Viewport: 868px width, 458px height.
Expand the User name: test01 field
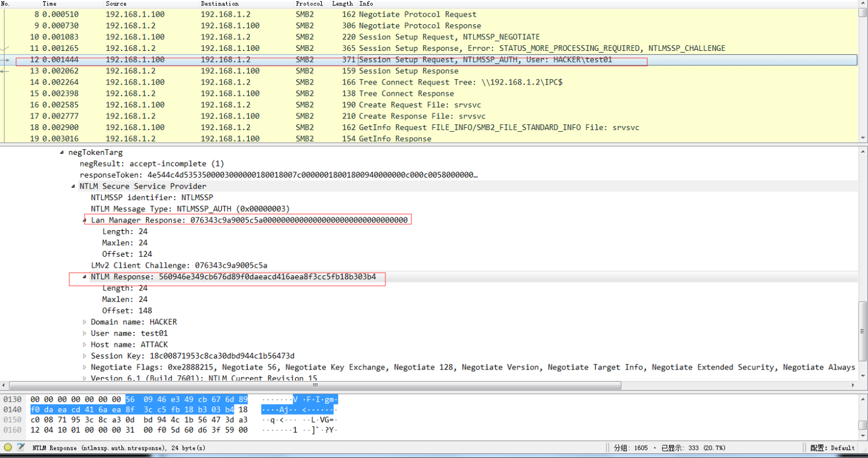click(x=84, y=333)
